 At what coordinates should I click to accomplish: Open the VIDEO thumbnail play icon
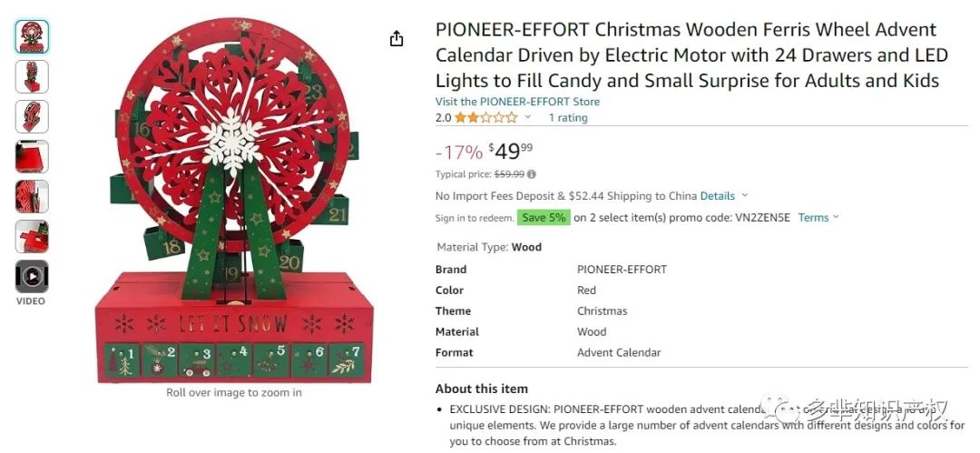(31, 276)
